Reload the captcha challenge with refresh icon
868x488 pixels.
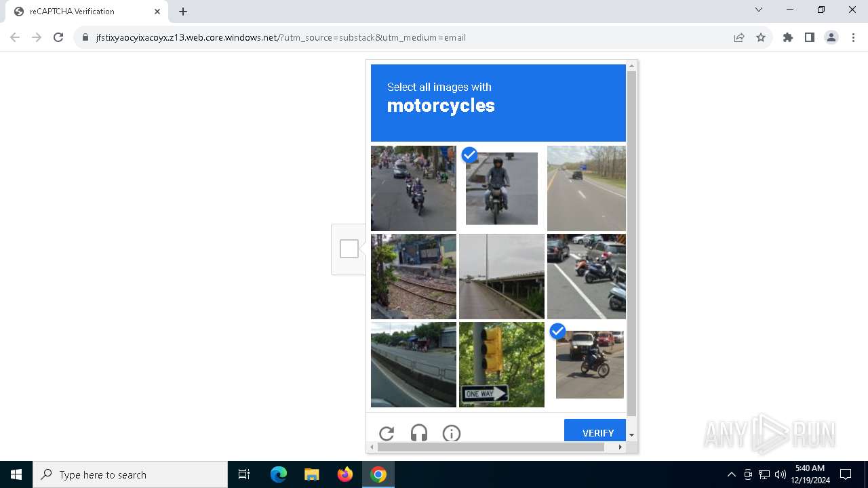387,434
